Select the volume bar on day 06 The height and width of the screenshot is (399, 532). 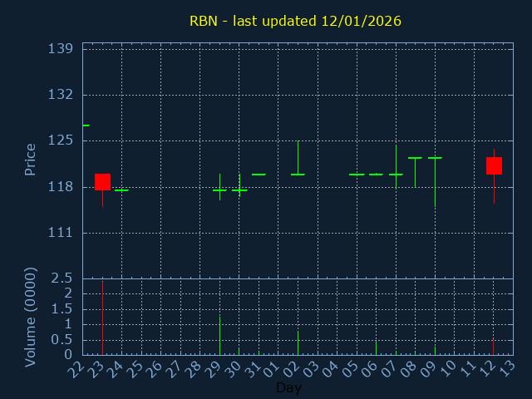click(x=376, y=347)
